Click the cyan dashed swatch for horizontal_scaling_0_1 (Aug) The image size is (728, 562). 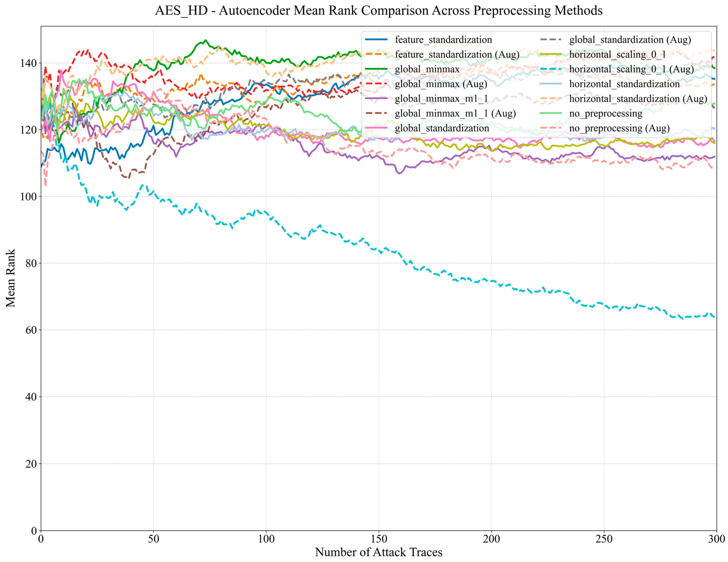(x=550, y=69)
